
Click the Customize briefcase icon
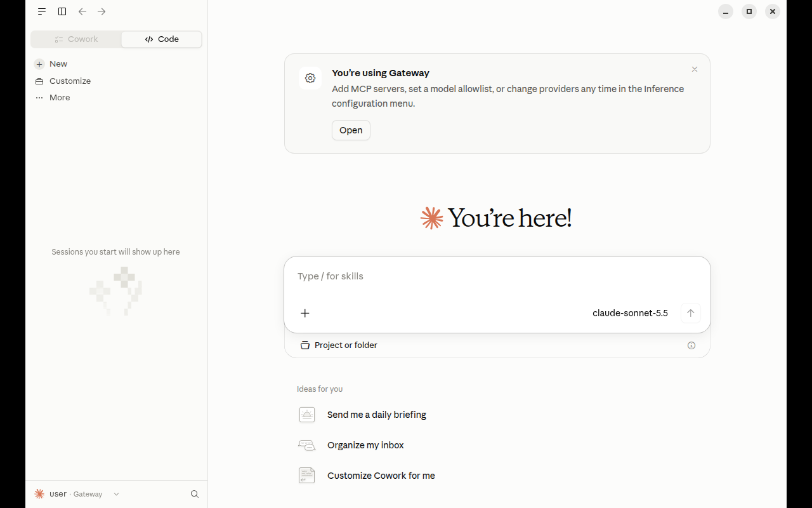point(39,81)
